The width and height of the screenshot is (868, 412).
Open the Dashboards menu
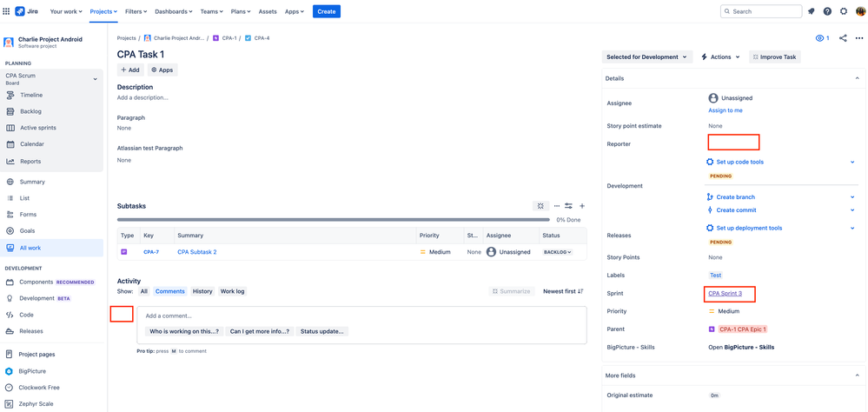173,11
